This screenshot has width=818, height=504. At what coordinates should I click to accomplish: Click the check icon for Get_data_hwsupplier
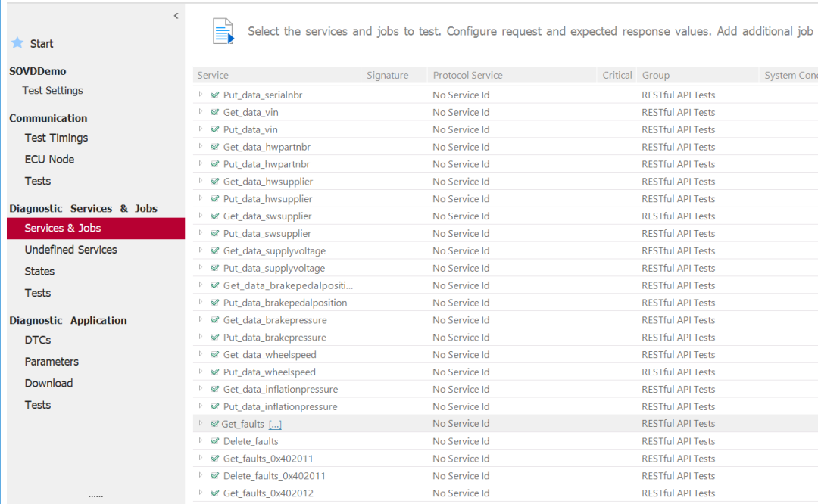point(215,182)
